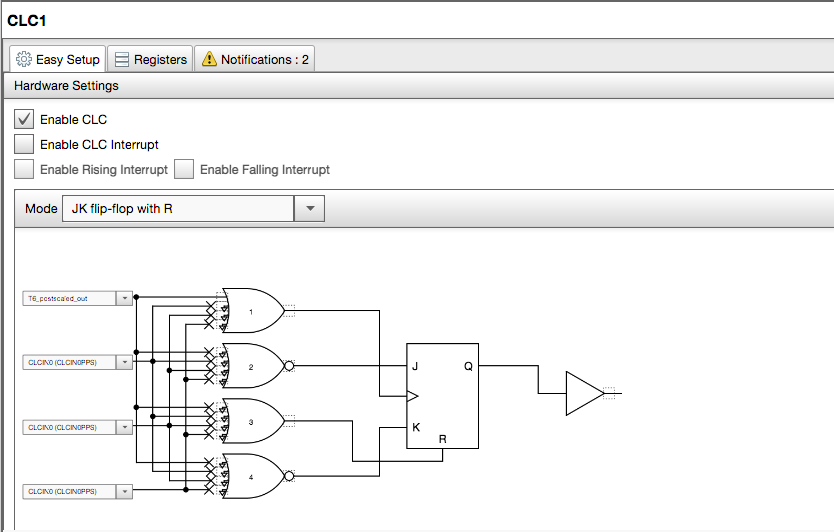Check Enable CLC Interrupt

tap(25, 144)
